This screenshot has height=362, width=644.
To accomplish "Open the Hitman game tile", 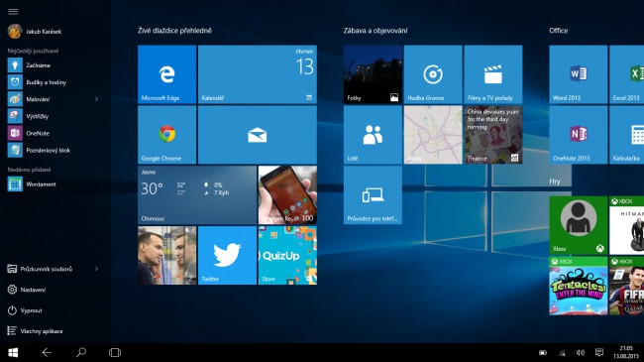I will (x=627, y=225).
